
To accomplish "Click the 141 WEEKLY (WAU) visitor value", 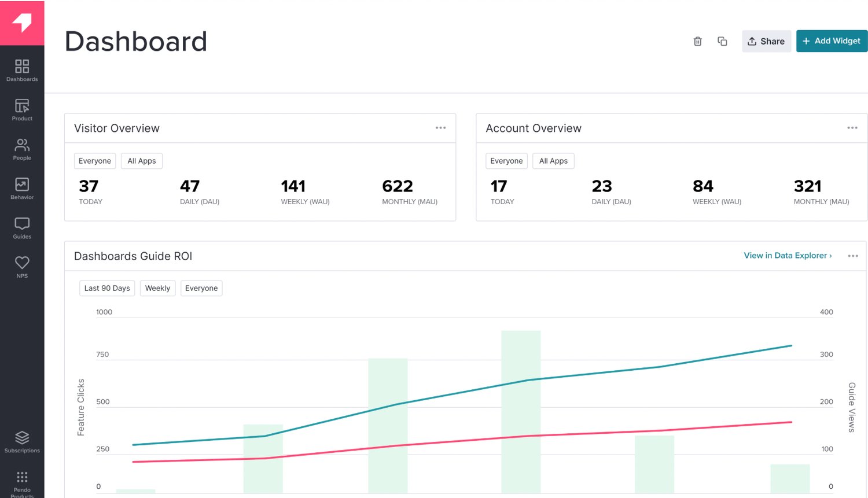I will point(293,186).
